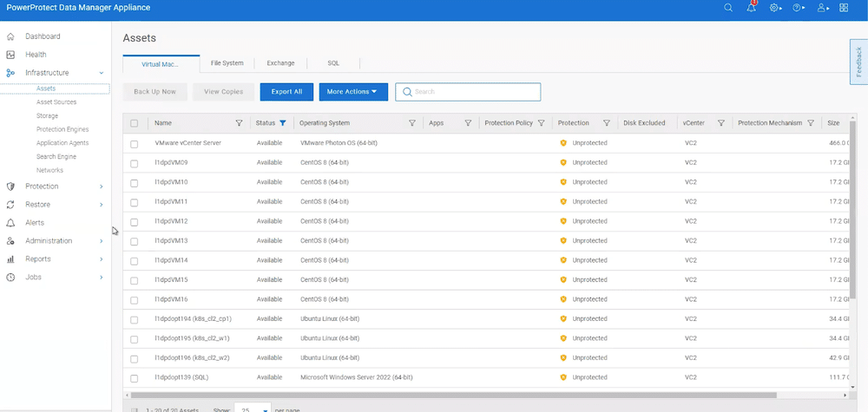
Task: Open Protection Engines in sidebar
Action: (62, 129)
